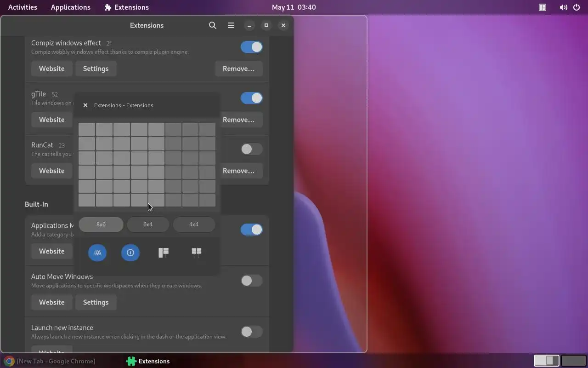Enable the RunCat extension

coord(251,149)
